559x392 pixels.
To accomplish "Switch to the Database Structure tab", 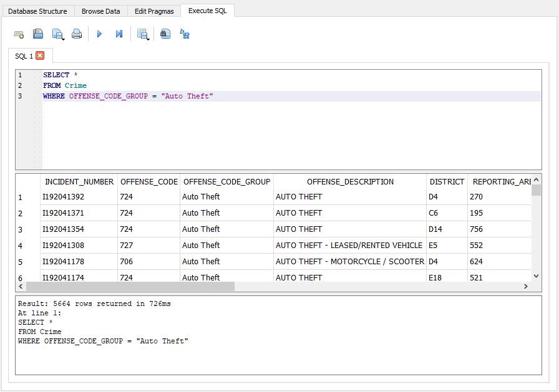I will click(37, 11).
